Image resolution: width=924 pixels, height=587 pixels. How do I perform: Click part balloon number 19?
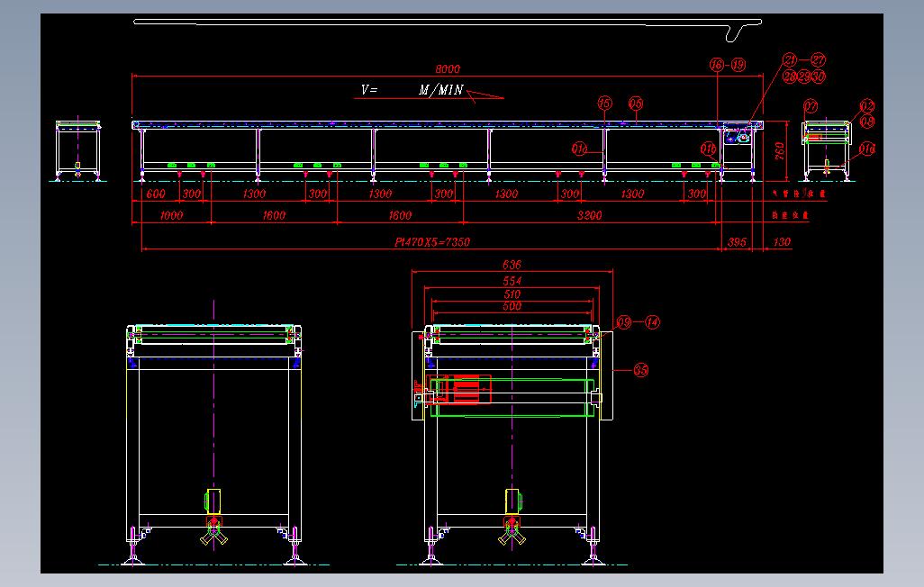(739, 65)
